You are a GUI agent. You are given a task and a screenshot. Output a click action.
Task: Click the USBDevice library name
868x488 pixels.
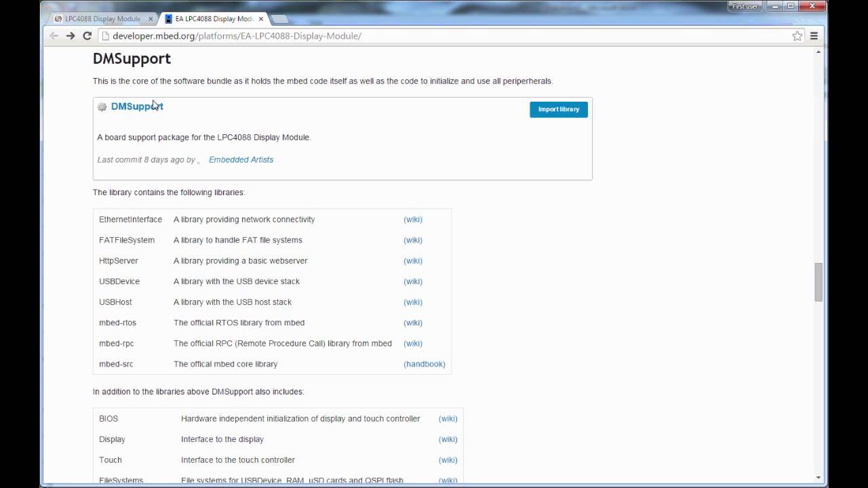coord(119,281)
